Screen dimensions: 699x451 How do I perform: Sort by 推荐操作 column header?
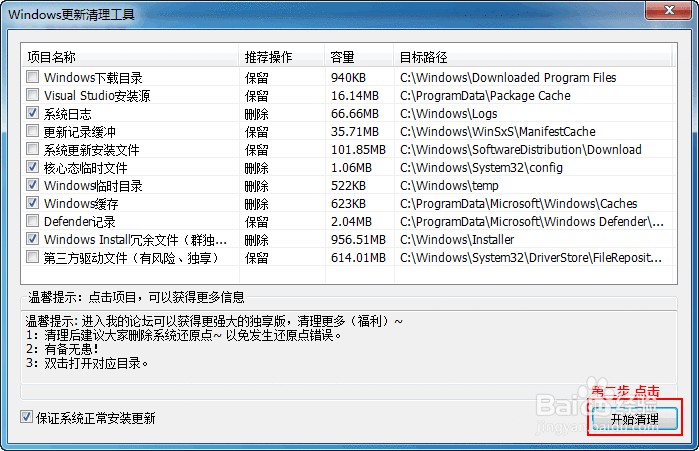pyautogui.click(x=281, y=57)
